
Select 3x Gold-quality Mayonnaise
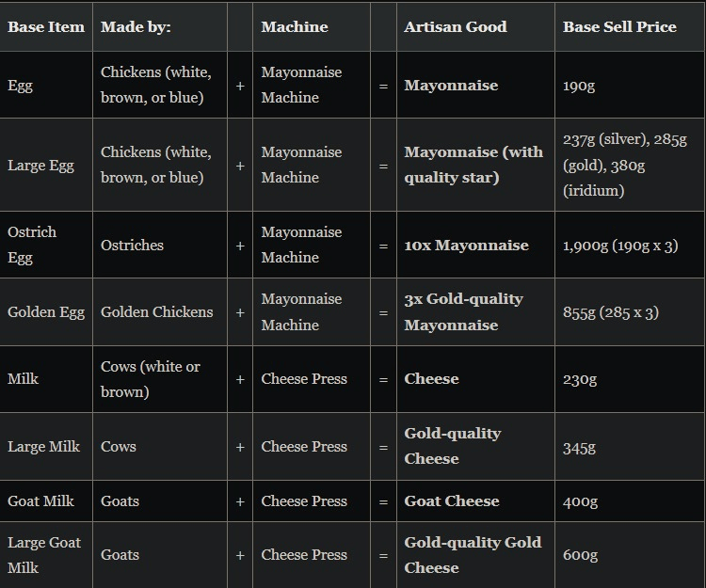point(463,312)
